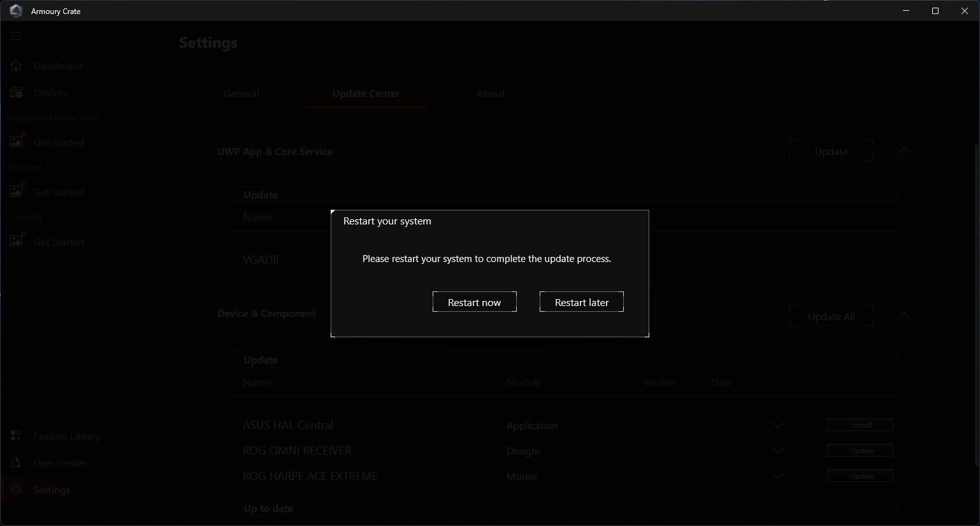Expand ASUS HAL Central details chevron
980x526 pixels.
coord(778,425)
